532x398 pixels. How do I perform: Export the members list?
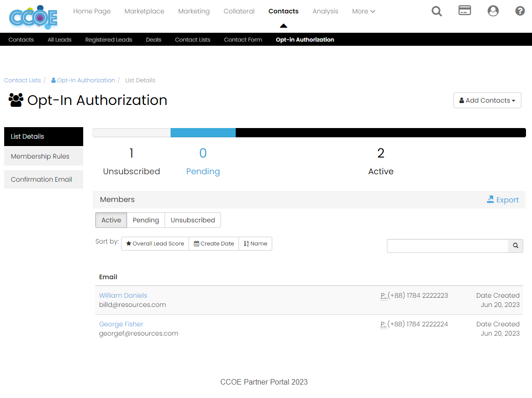click(x=503, y=199)
